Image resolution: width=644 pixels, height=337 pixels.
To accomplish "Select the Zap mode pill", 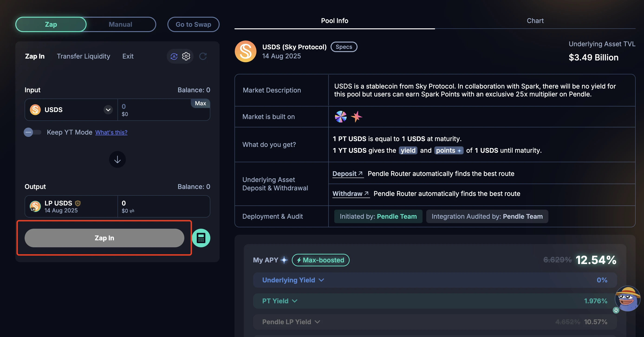I will coord(51,24).
